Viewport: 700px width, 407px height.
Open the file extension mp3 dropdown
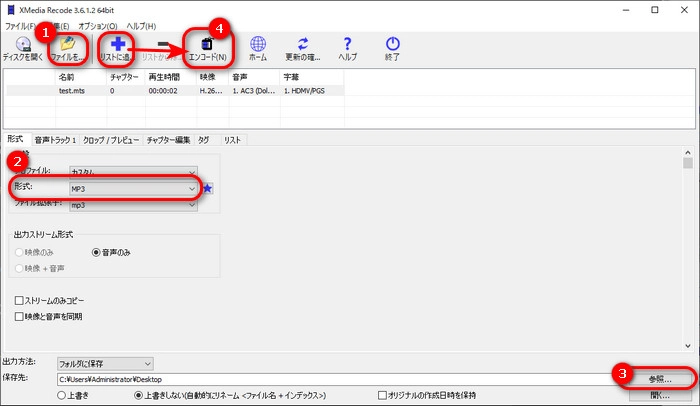[x=133, y=205]
